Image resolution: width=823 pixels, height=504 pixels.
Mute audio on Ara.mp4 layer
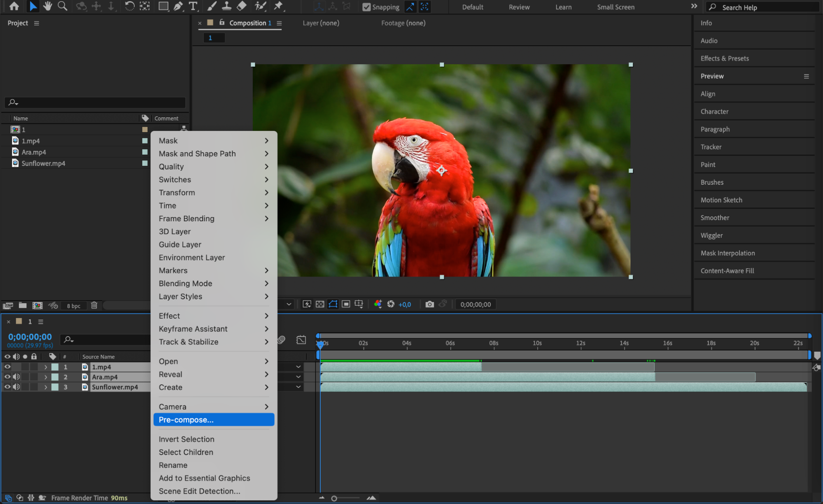pos(16,377)
